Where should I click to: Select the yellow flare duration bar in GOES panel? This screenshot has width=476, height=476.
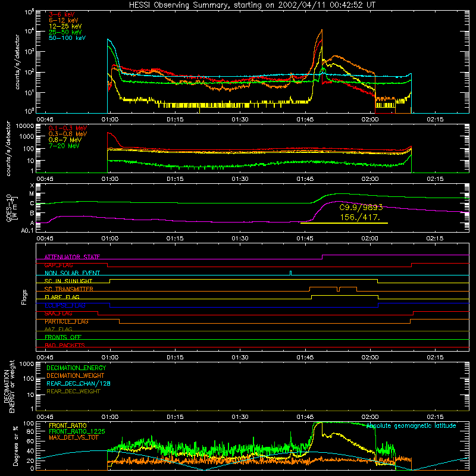click(344, 223)
